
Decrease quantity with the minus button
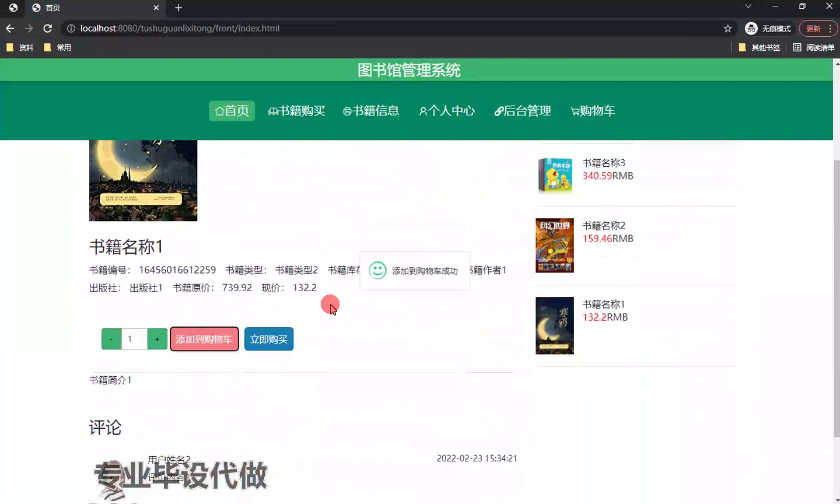[111, 339]
